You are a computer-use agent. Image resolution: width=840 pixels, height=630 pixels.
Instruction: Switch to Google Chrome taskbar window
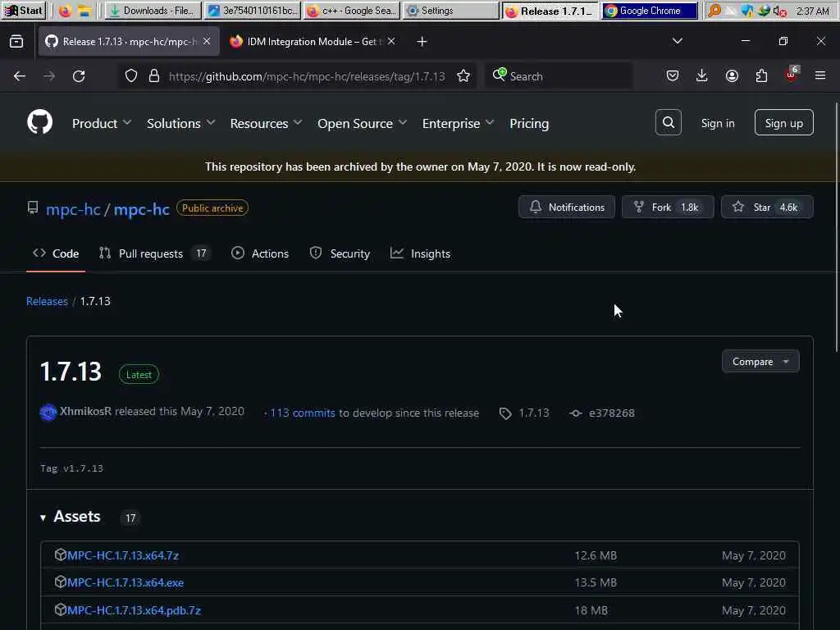(650, 11)
